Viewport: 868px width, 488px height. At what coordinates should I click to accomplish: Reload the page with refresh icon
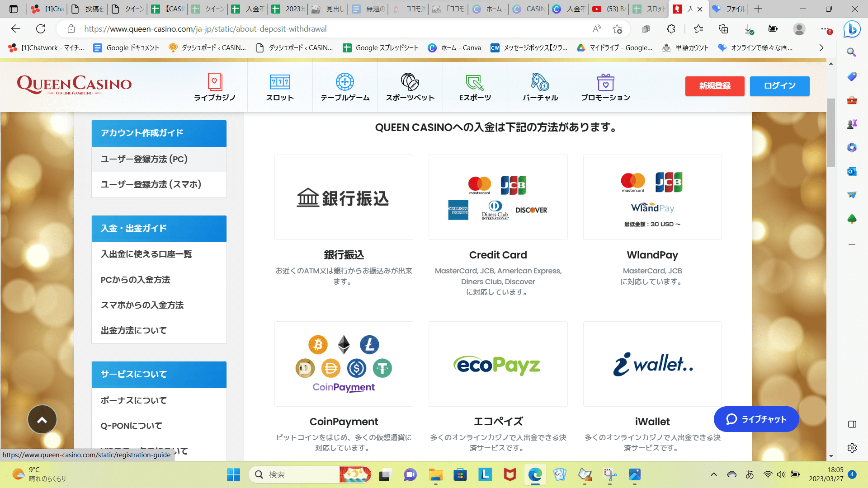pos(41,29)
